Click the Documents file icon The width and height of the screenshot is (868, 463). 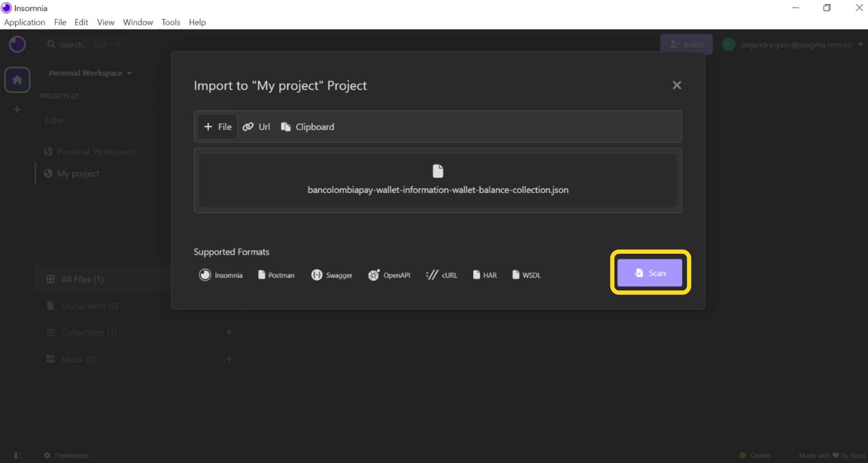pos(51,306)
